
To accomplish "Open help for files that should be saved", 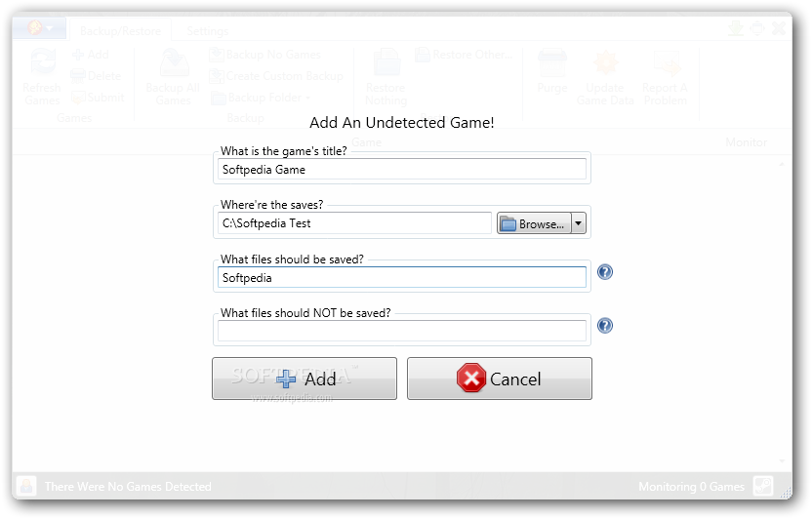I will (605, 272).
